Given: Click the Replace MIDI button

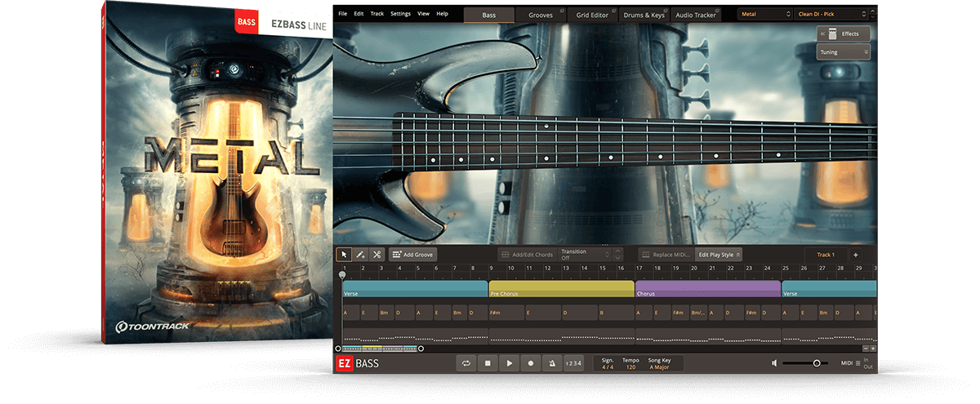Looking at the screenshot, I should pos(666,255).
